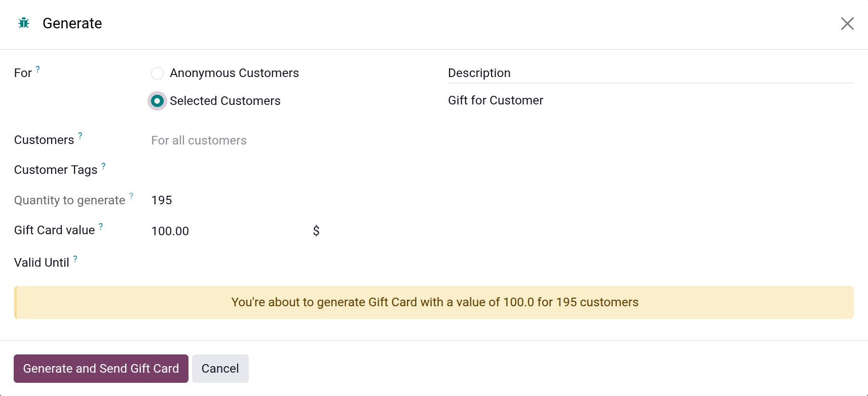Close the Generate dialog
Screen dimensions: 868x396
coord(847,24)
